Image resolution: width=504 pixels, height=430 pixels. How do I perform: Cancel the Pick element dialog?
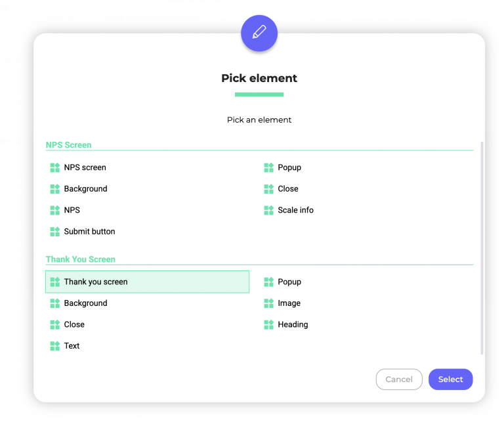pyautogui.click(x=399, y=379)
